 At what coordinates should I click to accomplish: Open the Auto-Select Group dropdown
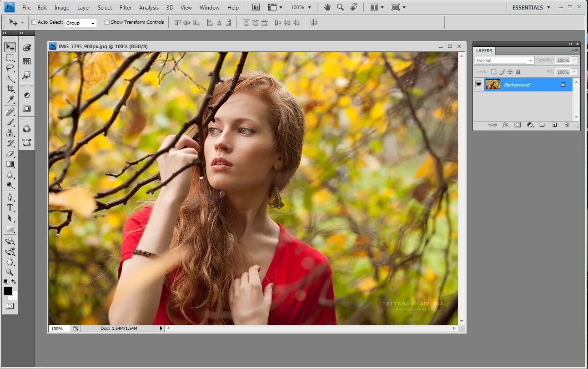tap(80, 23)
